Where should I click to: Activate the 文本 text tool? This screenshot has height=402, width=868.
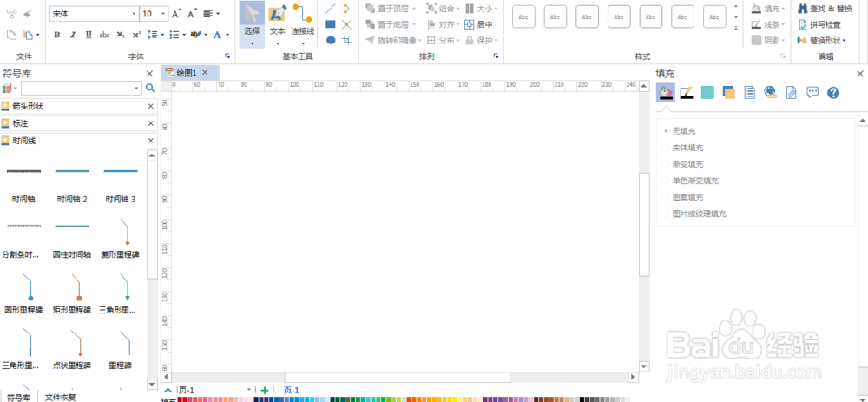pos(278,24)
